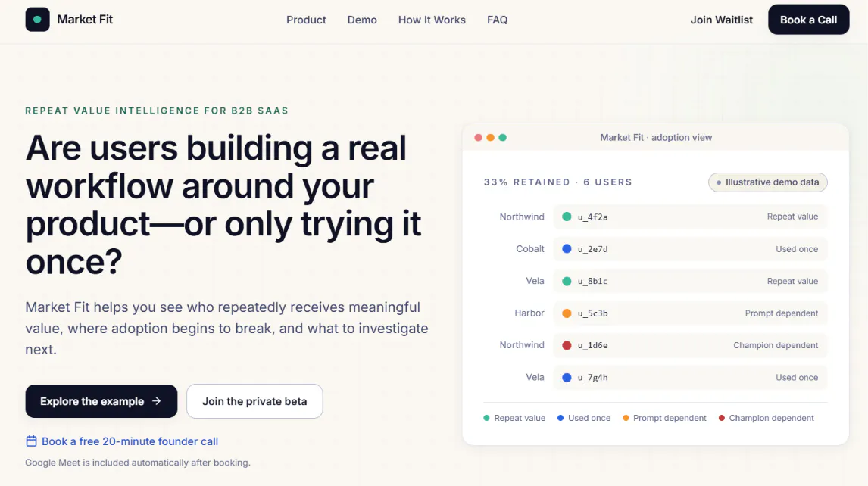Click Champion dependent status in u_1d6e row

776,345
